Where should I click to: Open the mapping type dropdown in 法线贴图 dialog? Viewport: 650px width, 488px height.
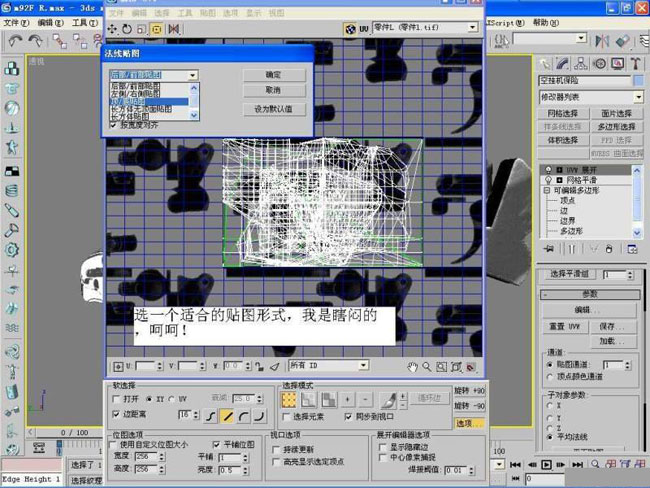click(x=193, y=75)
